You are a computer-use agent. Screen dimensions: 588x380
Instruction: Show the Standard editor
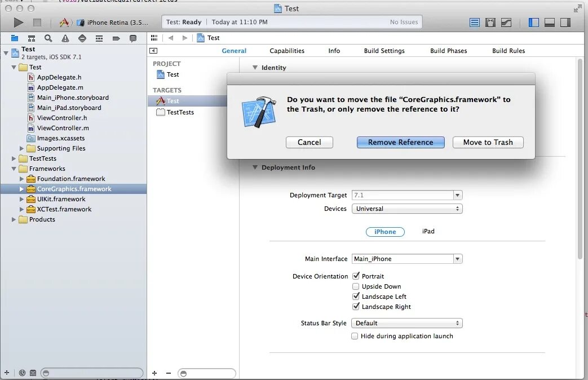point(474,23)
